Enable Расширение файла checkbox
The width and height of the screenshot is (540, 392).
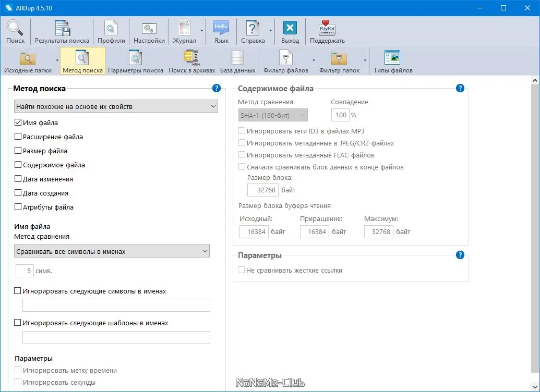tap(18, 136)
